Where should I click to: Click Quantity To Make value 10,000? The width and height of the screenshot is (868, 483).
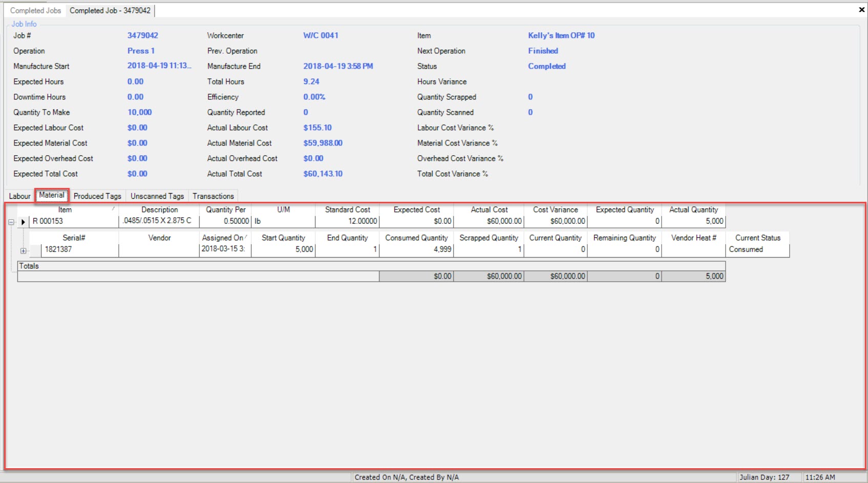point(140,112)
